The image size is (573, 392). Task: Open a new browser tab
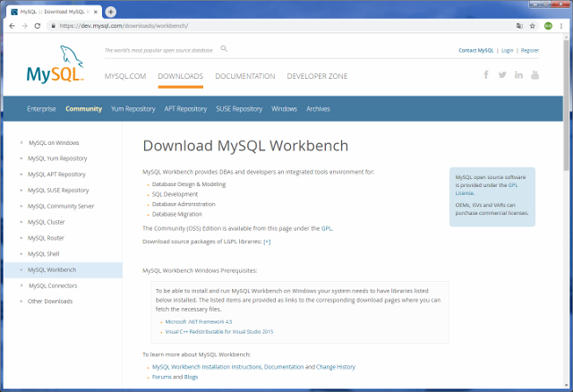pos(110,12)
